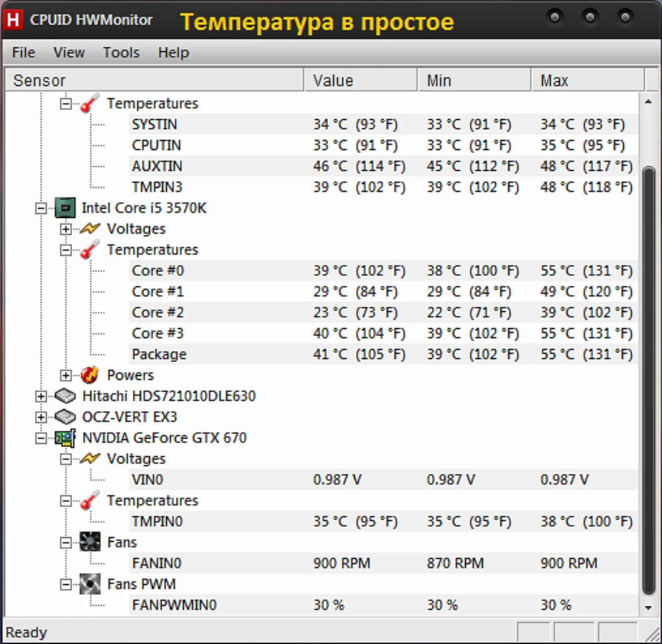
Task: Click the vertical scrollbar thumb
Action: (649, 380)
